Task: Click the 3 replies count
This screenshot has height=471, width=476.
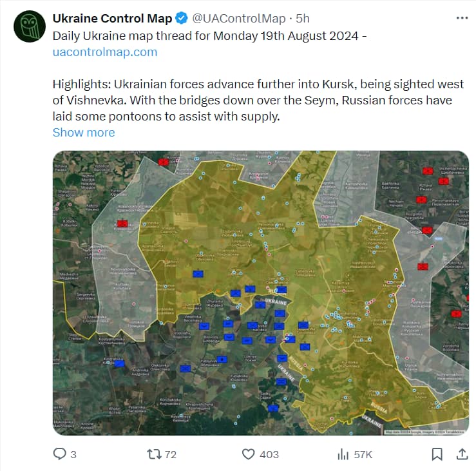Action: pyautogui.click(x=73, y=455)
